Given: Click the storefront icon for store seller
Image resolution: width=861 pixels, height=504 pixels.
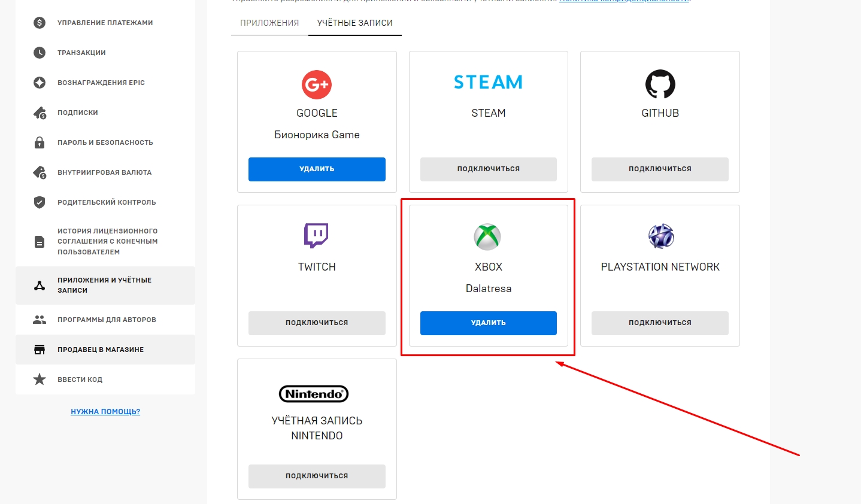Looking at the screenshot, I should (x=40, y=350).
